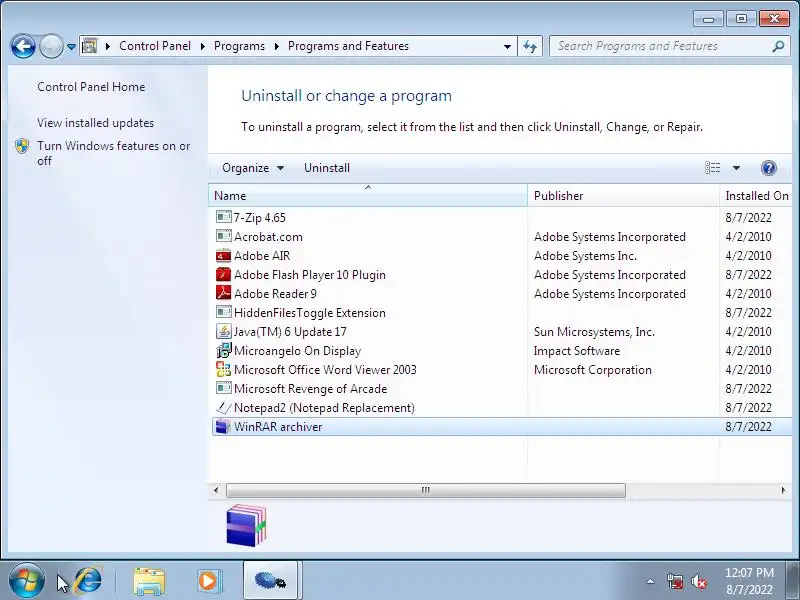Click the Microsoft Corporation publisher cell

592,369
